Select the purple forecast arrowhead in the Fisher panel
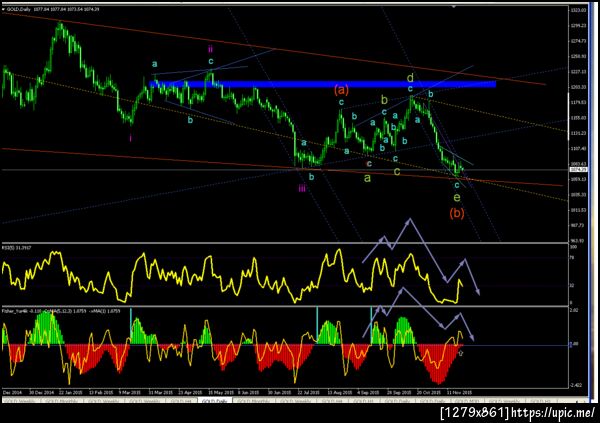The width and height of the screenshot is (600, 423). point(472,337)
